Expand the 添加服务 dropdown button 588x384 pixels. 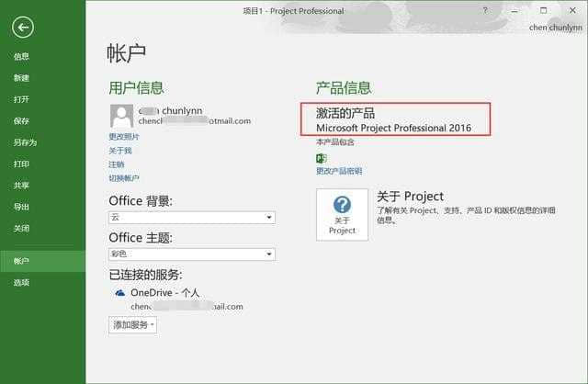coord(132,325)
